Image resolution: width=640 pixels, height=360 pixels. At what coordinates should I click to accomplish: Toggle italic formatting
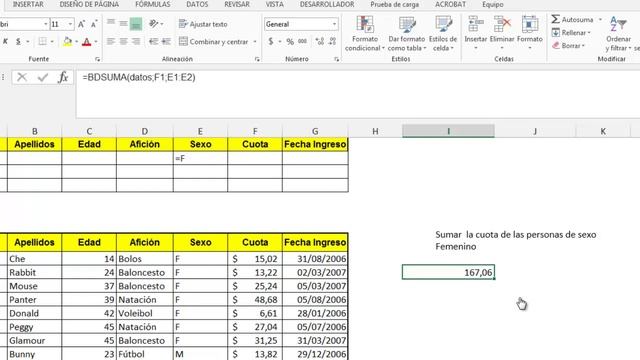click(x=6, y=42)
